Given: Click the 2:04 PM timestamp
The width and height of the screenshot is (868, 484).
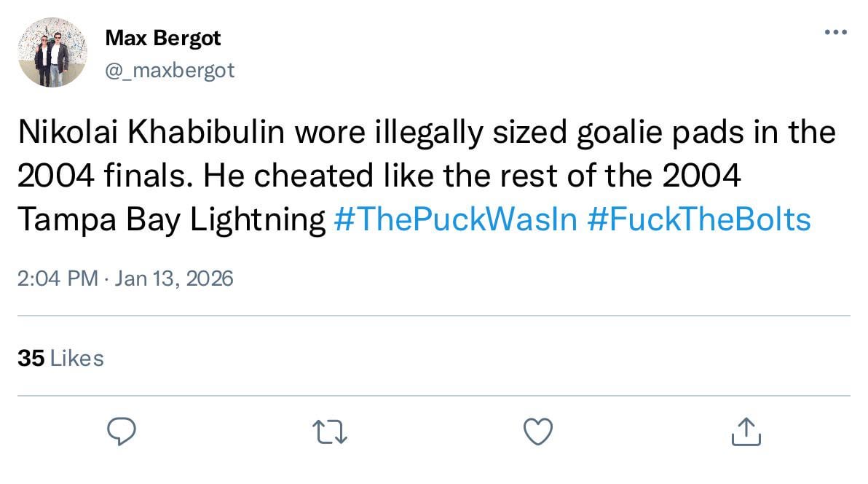Looking at the screenshot, I should point(57,278).
